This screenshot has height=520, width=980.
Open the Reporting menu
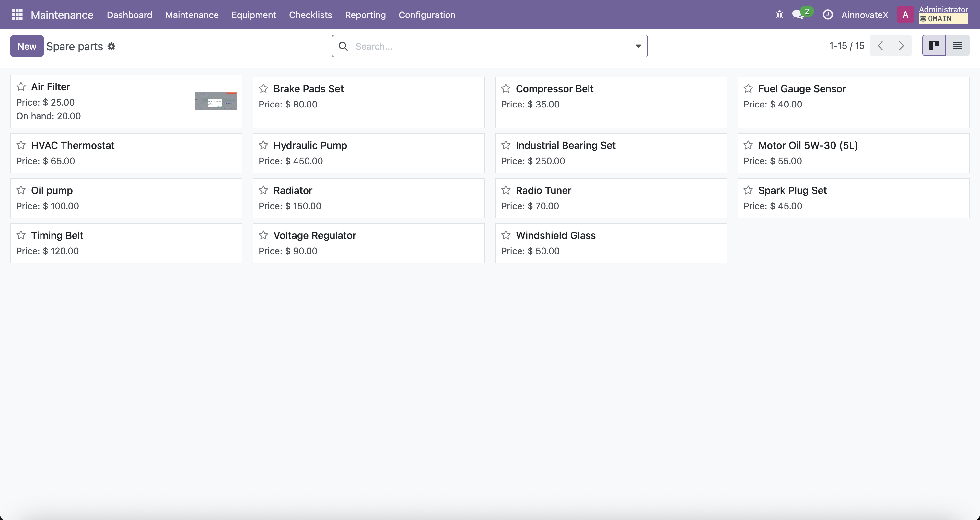point(365,15)
